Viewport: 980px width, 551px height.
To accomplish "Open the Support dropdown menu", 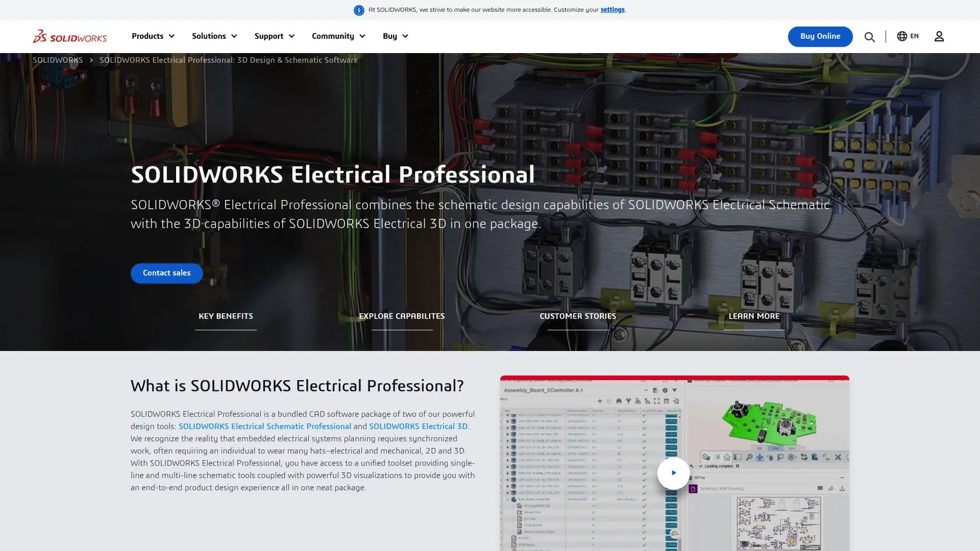I will pyautogui.click(x=274, y=36).
